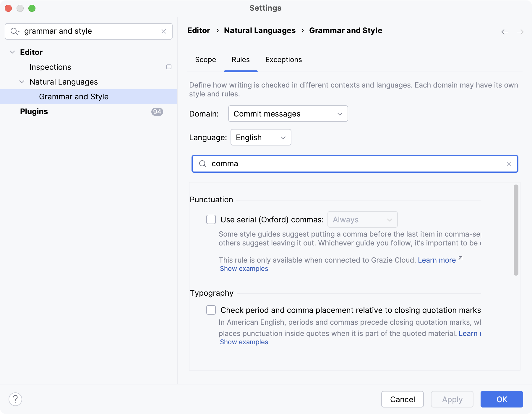
Task: Enable period and comma placement check
Action: point(211,310)
